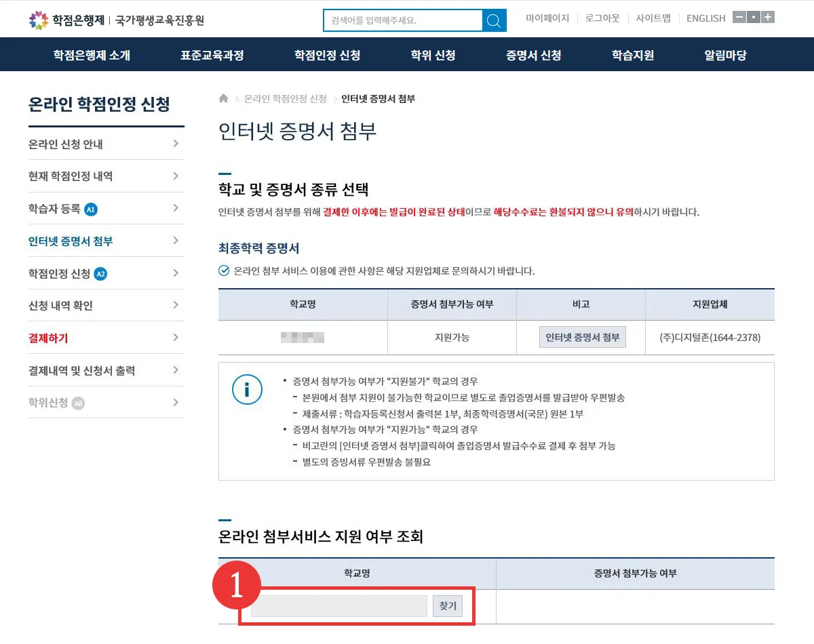Viewport: 814px width, 644px height.
Task: Click the 로그아웃 link
Action: 601,18
